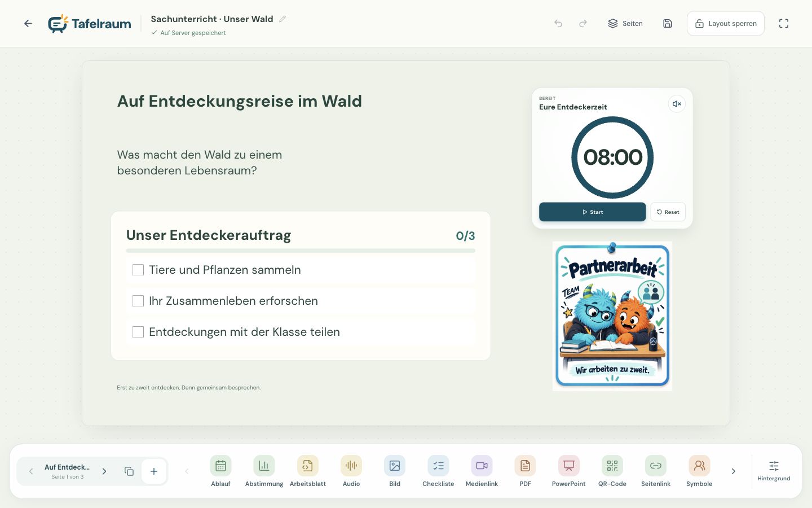Duplicate the current page
Image resolution: width=812 pixels, height=508 pixels.
coord(129,471)
